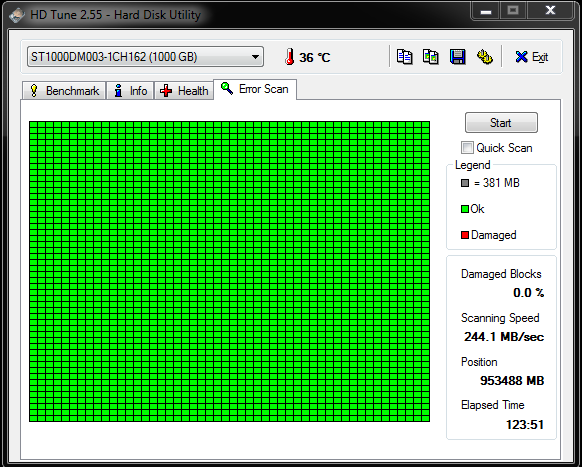Viewport: 582px width, 467px height.
Task: Click HD Tune title bar app icon
Action: click(x=16, y=15)
